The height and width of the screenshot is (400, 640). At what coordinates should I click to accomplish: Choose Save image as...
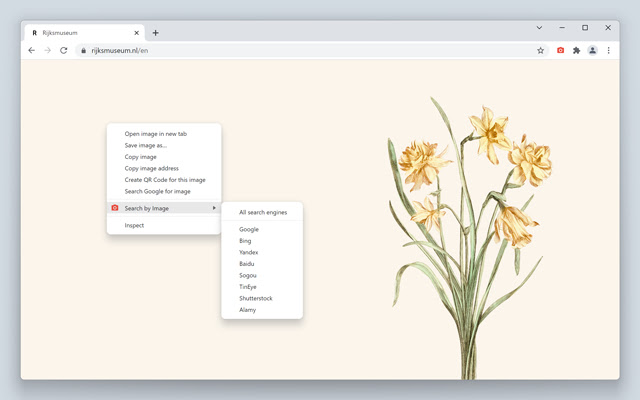(x=146, y=145)
